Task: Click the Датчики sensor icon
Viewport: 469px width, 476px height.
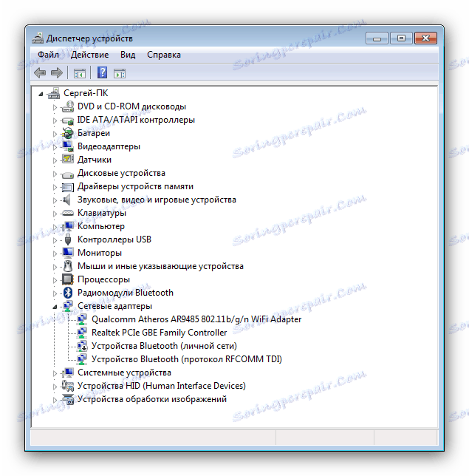Action: [x=68, y=160]
